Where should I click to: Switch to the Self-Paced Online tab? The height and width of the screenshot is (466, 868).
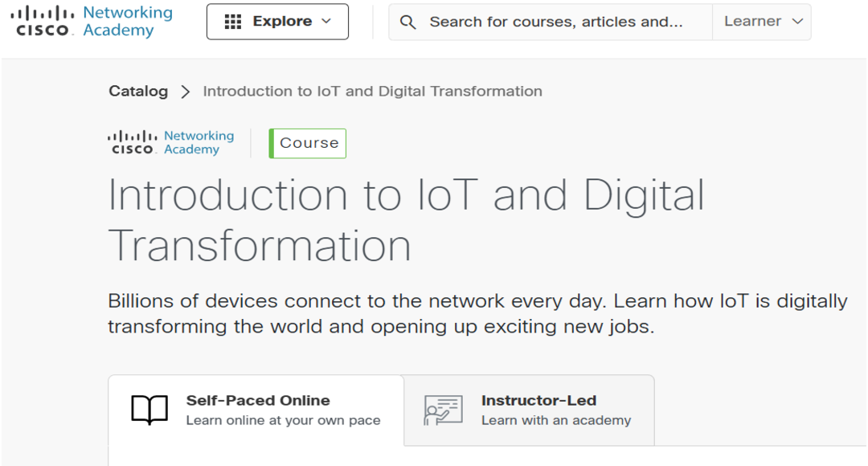pyautogui.click(x=258, y=410)
